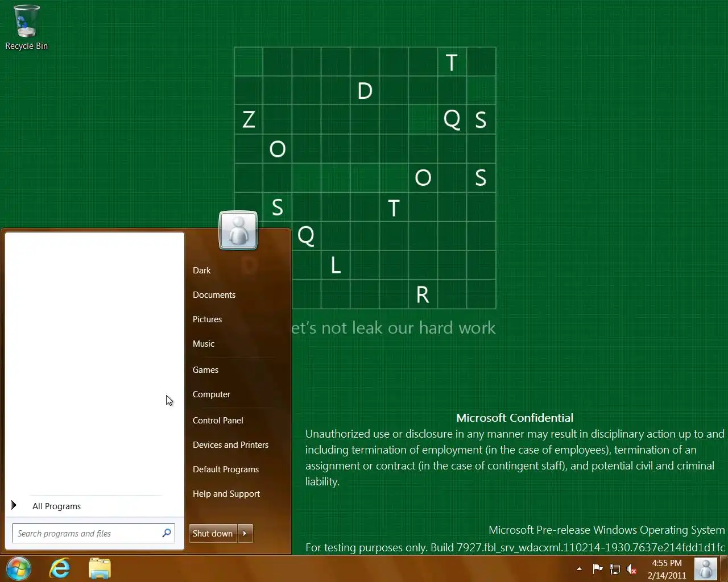728x582 pixels.
Task: Expand All Programs list
Action: (56, 506)
